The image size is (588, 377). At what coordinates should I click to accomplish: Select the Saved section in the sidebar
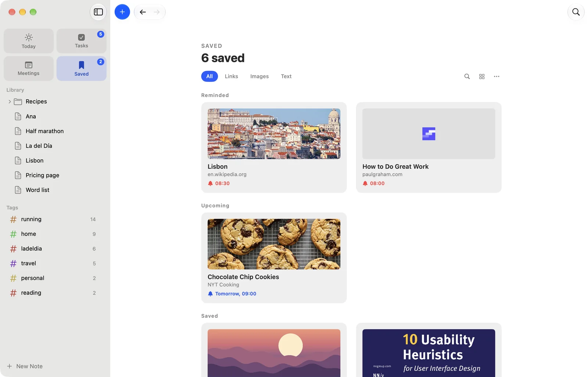(82, 68)
